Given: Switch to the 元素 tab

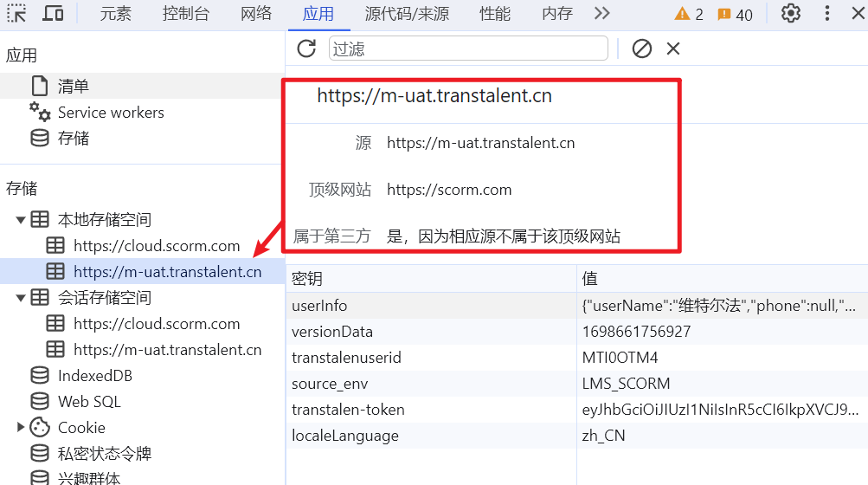Looking at the screenshot, I should tap(115, 14).
